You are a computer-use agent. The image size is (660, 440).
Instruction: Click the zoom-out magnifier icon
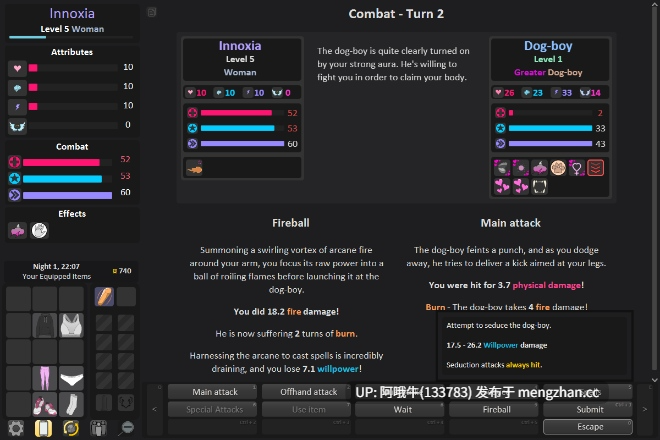click(x=126, y=428)
